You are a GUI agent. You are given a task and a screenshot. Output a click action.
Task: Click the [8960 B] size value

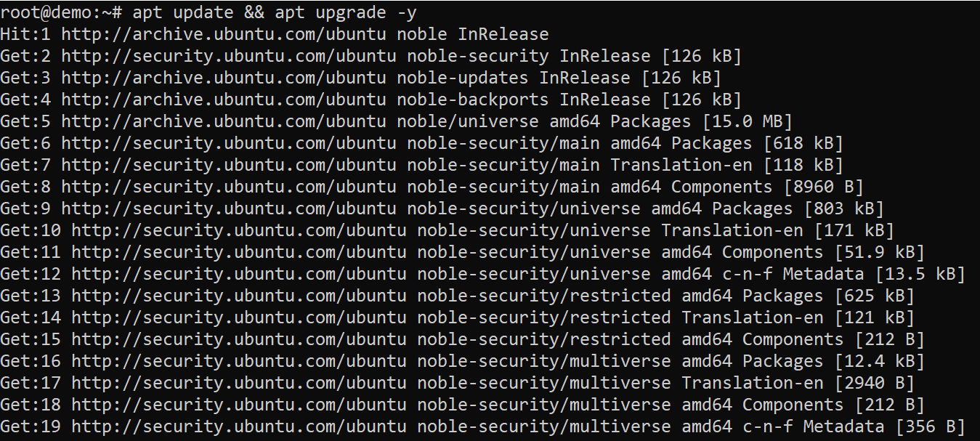[x=822, y=187]
